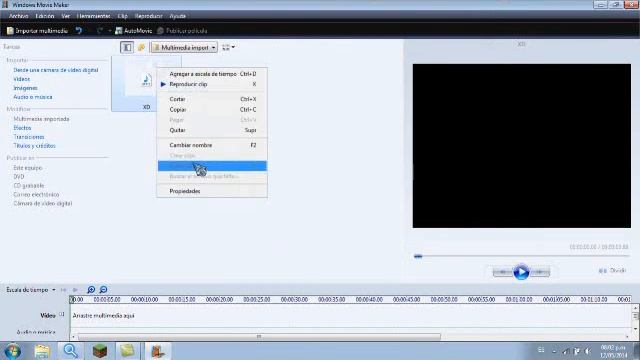Open the Reproducir menu
Screen dimensions: 640x360
click(149, 16)
